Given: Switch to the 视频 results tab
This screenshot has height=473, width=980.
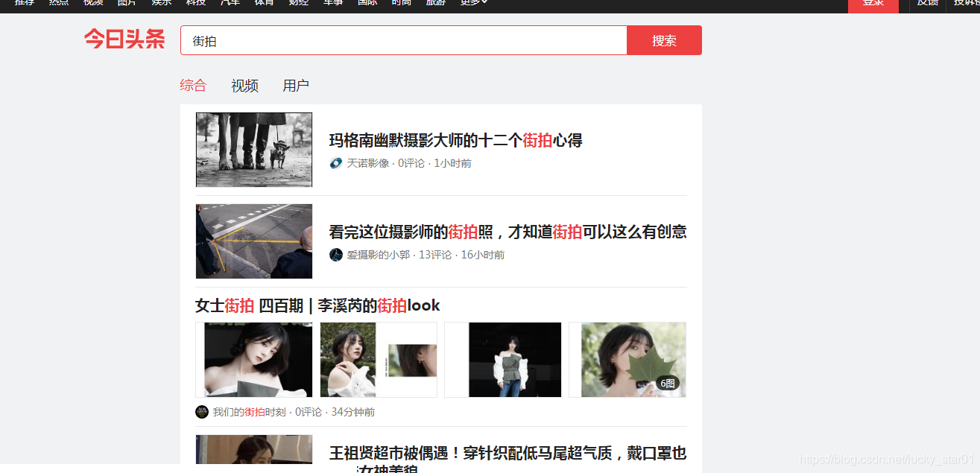Looking at the screenshot, I should click(244, 86).
